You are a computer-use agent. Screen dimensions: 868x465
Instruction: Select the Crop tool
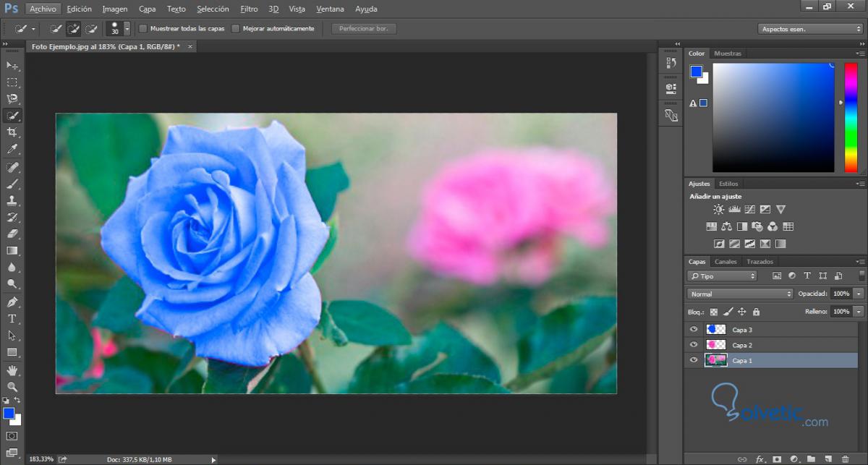coord(12,132)
